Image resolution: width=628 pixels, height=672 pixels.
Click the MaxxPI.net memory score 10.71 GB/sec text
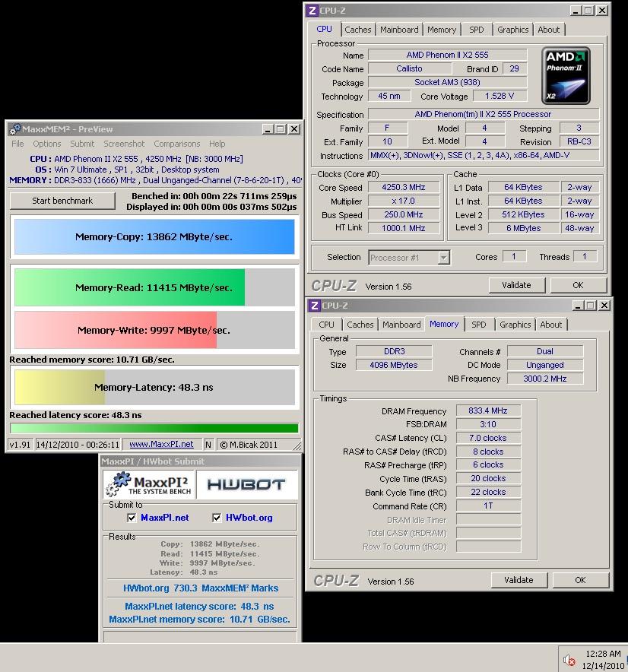tap(199, 620)
